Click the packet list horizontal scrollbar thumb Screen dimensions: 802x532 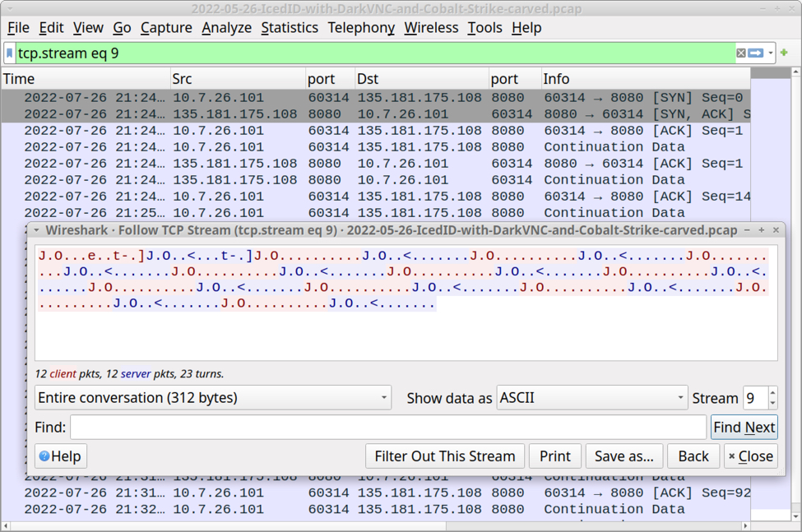pyautogui.click(x=228, y=526)
